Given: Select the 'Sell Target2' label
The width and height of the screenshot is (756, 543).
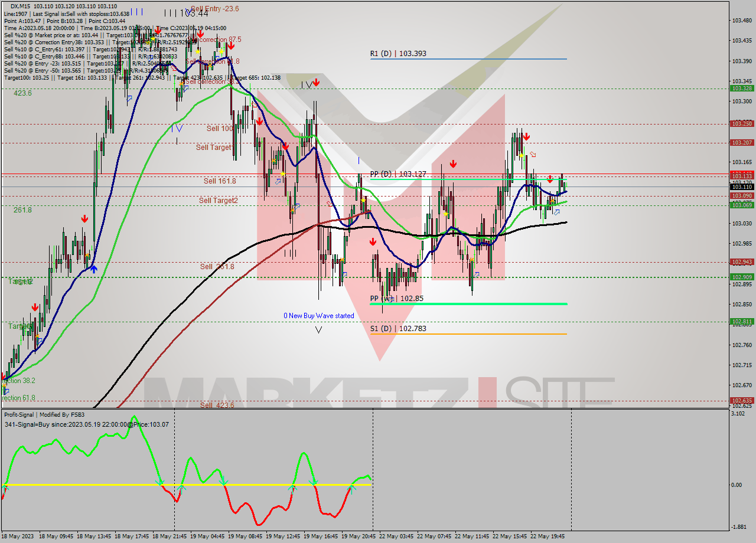Looking at the screenshot, I should 219,201.
